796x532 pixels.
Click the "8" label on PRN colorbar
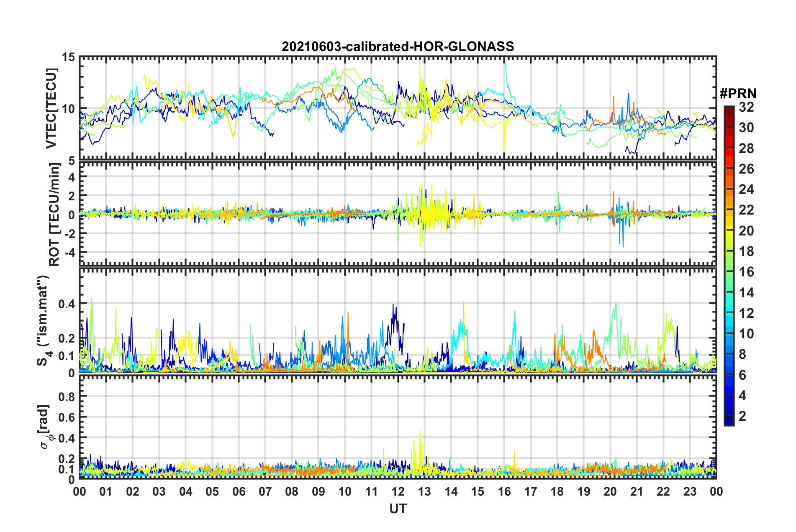coord(742,354)
